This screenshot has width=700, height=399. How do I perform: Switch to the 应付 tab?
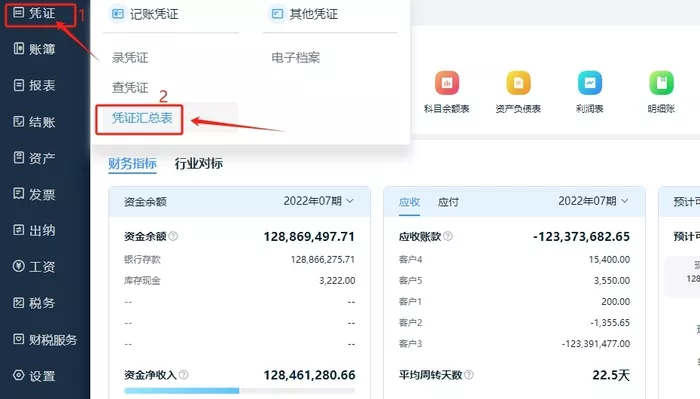tap(448, 202)
